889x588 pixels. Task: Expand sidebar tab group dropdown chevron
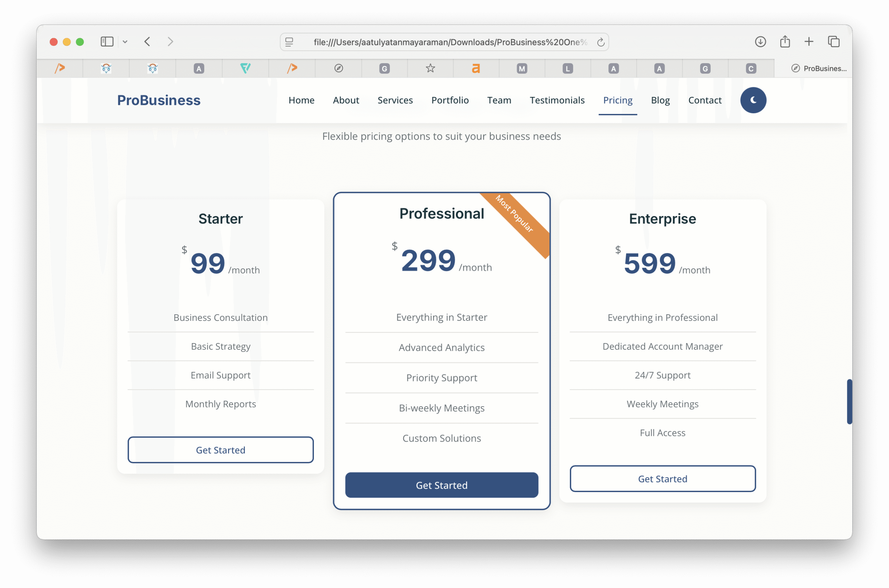pos(125,42)
